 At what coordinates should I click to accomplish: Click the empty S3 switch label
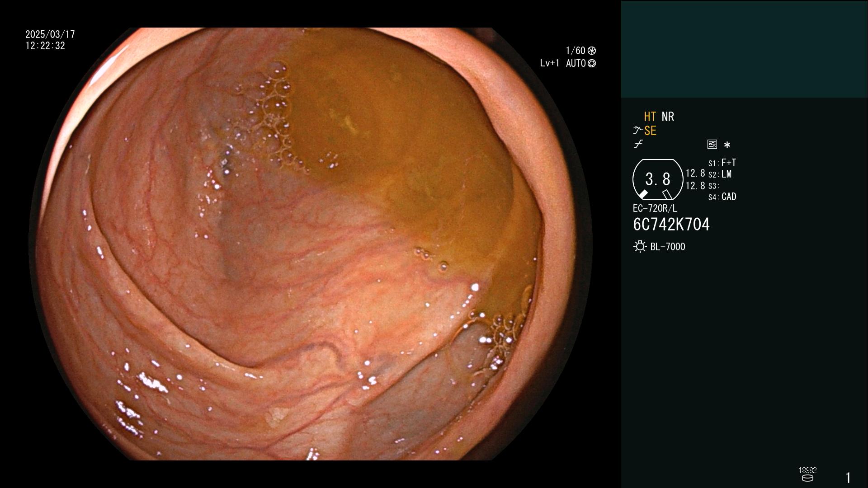click(713, 186)
